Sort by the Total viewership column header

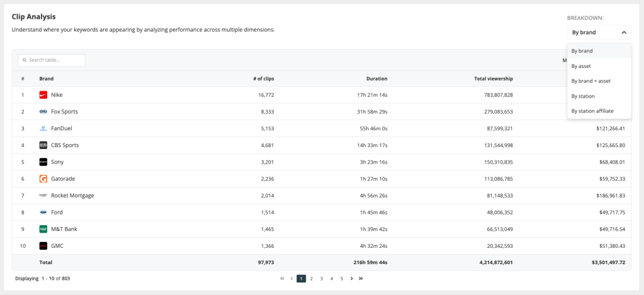494,79
